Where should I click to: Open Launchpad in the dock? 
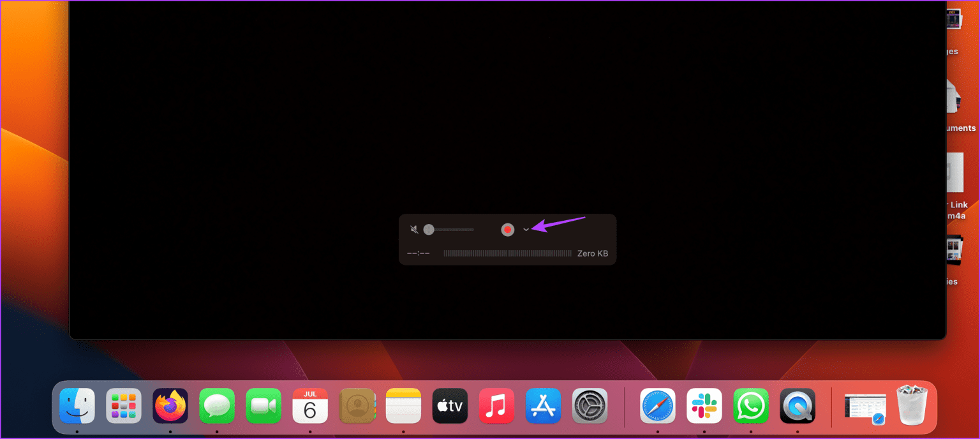(124, 406)
